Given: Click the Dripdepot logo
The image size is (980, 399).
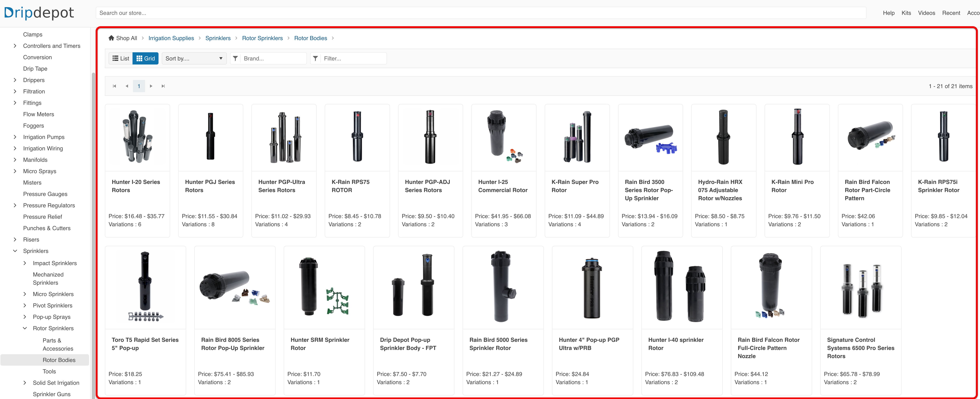Looking at the screenshot, I should [39, 13].
